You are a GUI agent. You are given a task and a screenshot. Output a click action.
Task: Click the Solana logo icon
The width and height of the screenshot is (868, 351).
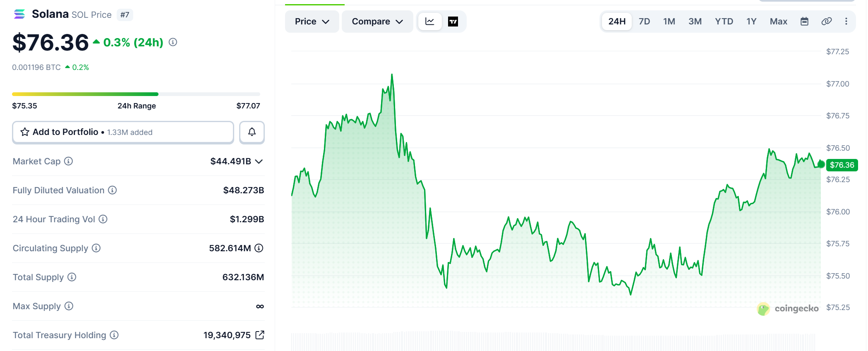pyautogui.click(x=19, y=14)
